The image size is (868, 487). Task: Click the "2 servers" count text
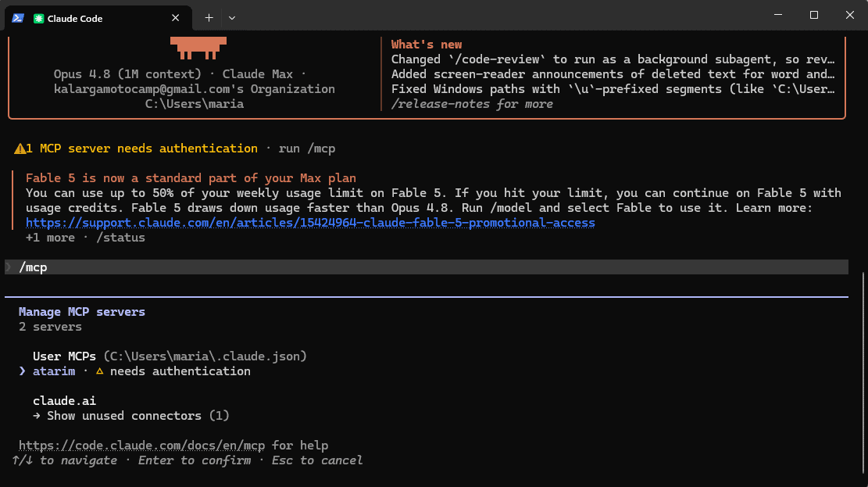(50, 327)
